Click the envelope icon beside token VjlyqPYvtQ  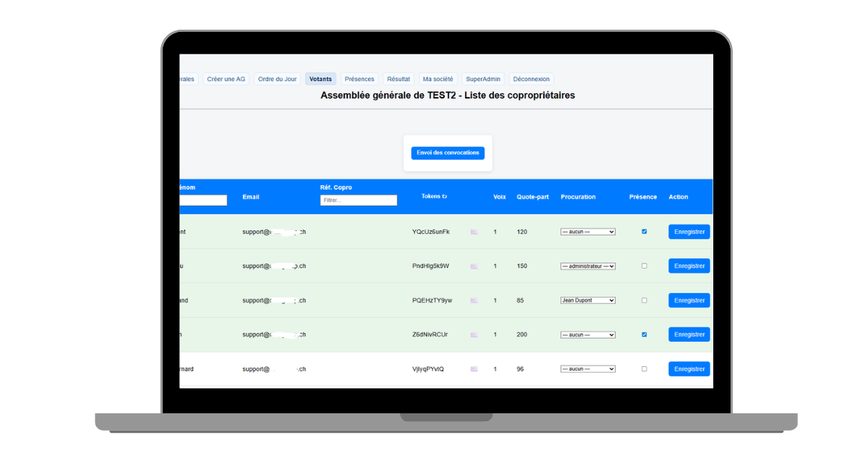coord(475,369)
